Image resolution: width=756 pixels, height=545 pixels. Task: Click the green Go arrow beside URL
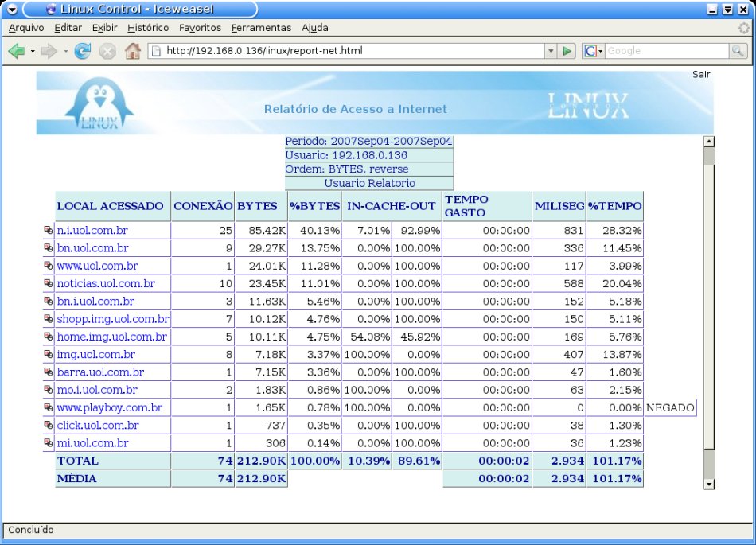coord(567,51)
